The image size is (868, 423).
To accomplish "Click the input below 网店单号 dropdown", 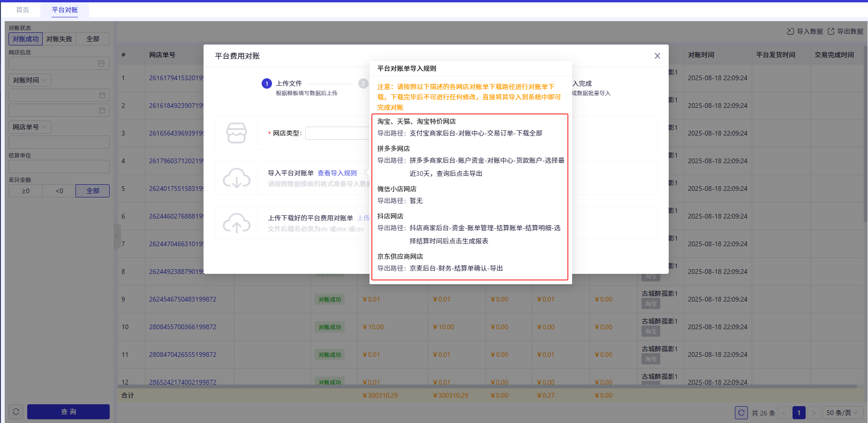I will pos(59,142).
